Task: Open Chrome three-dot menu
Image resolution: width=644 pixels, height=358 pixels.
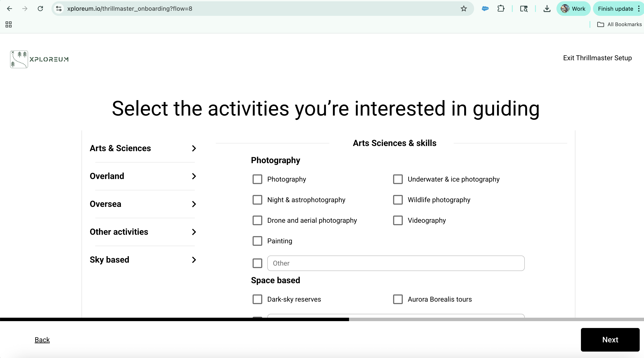Action: (639, 9)
